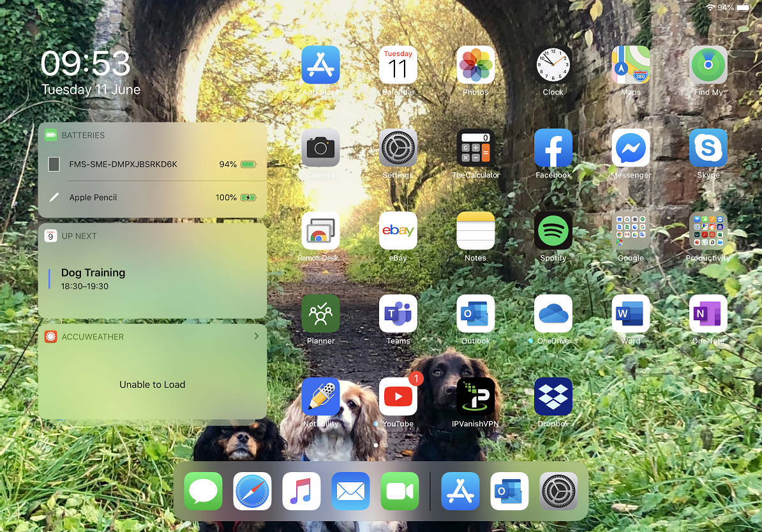
Task: Open the Music app in the dock
Action: [301, 491]
